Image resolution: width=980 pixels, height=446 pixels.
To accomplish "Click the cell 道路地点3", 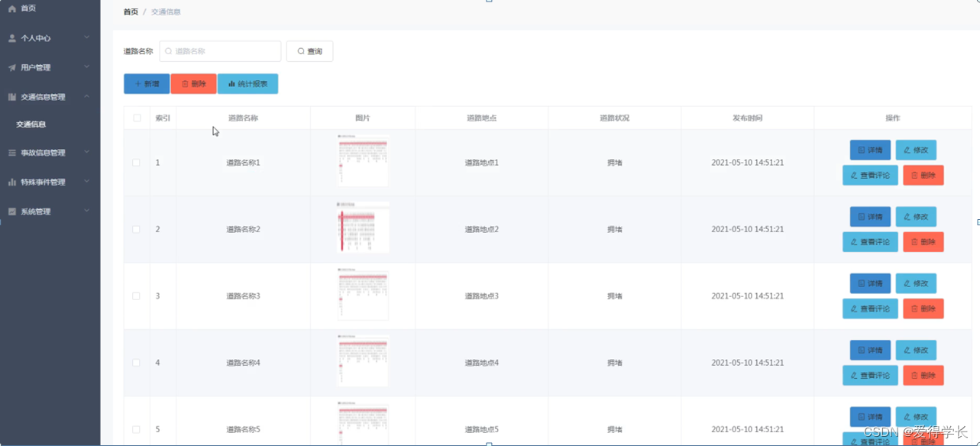I will click(481, 296).
